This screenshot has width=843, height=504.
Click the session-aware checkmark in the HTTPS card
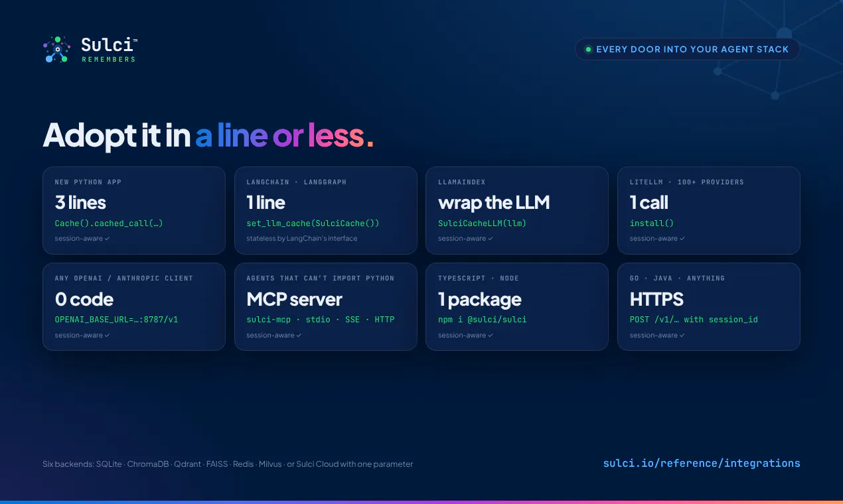tap(682, 336)
